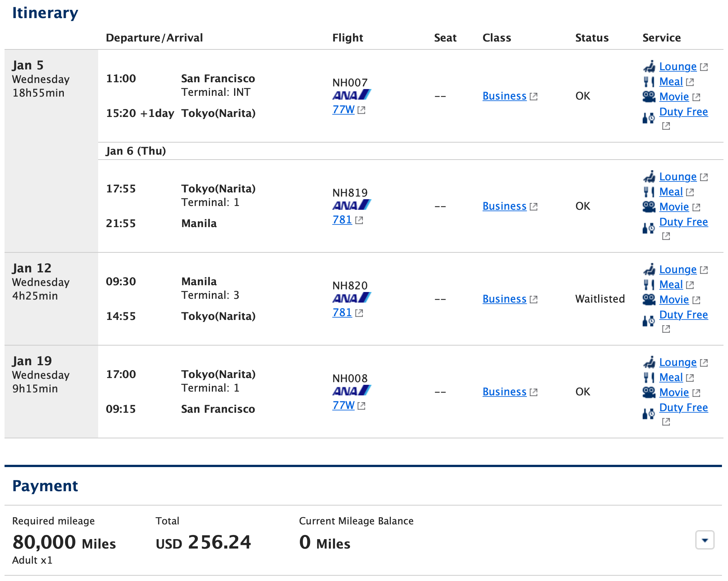Open the Business class details for NH007
This screenshot has height=581, width=728.
[x=504, y=96]
